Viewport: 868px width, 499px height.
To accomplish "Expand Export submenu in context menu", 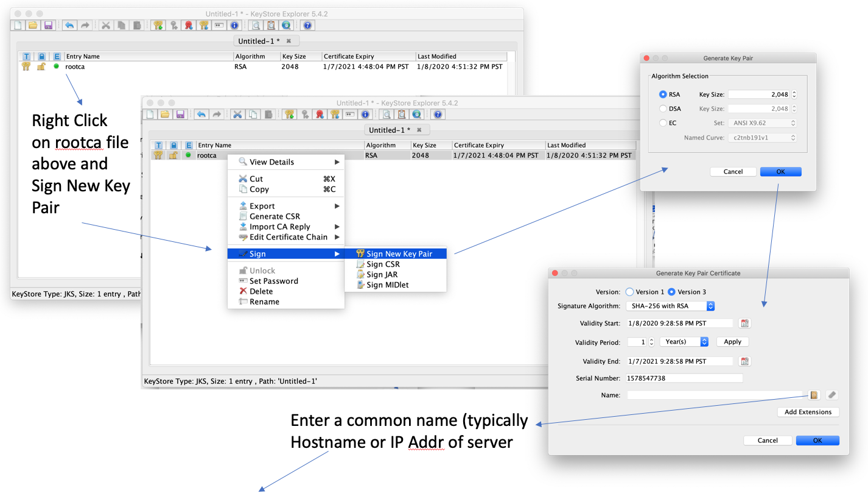I will tap(286, 206).
